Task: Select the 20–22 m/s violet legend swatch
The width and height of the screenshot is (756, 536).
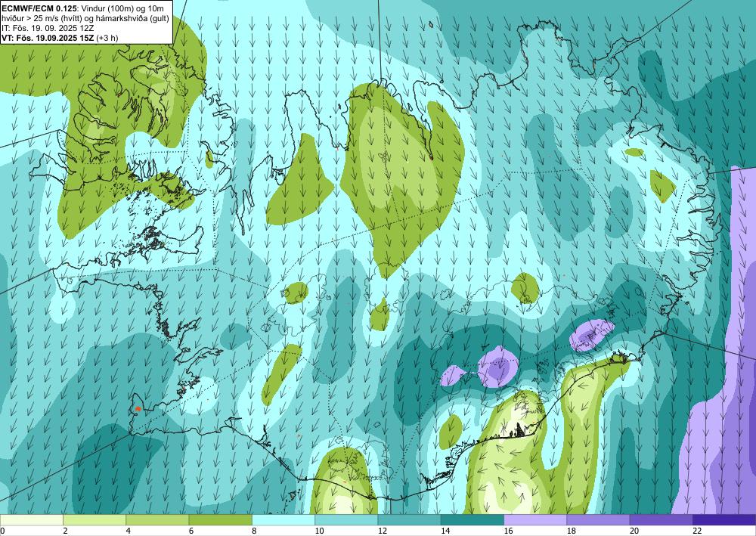Action: pos(661,520)
